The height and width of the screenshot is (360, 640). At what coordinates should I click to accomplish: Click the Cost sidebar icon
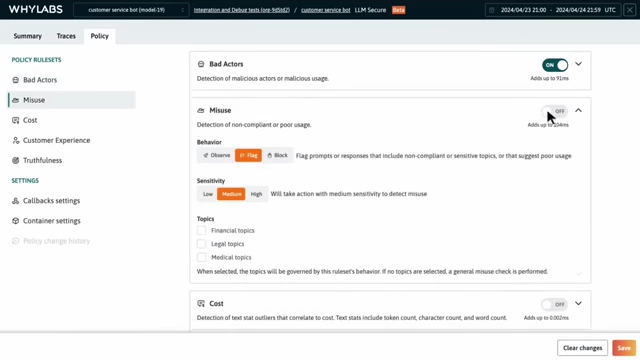[16, 120]
